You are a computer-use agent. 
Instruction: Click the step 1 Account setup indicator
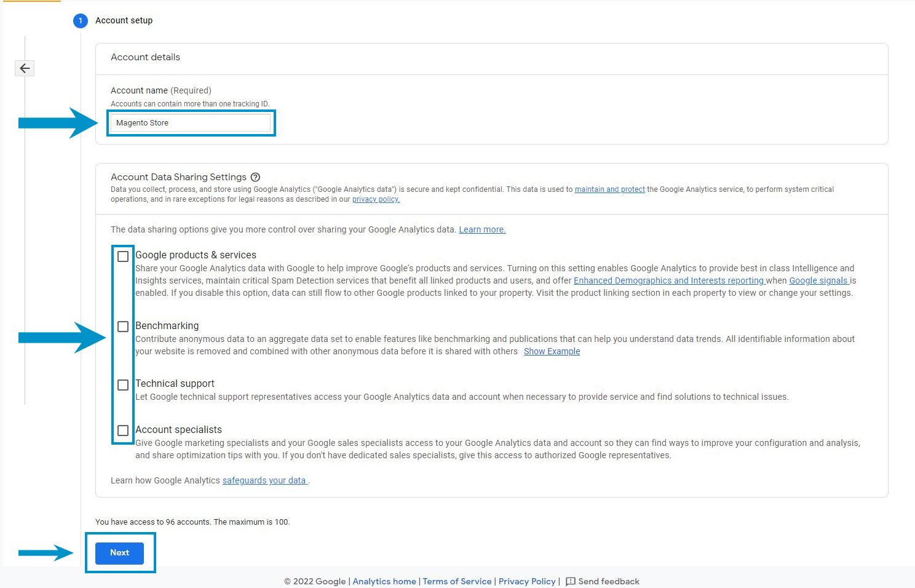80,20
